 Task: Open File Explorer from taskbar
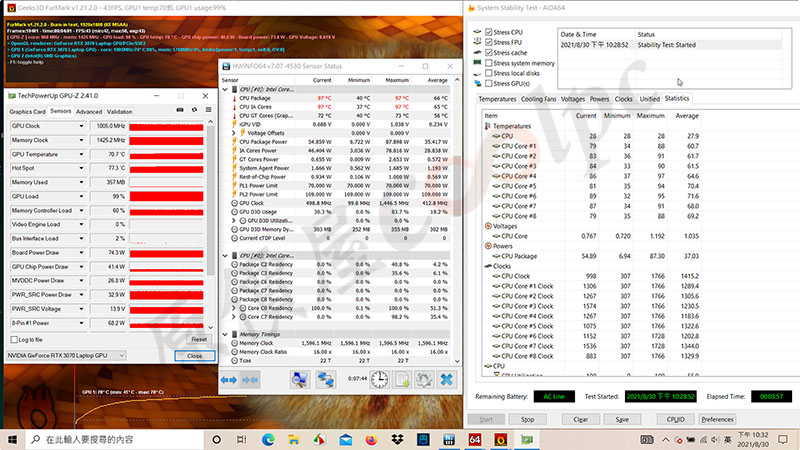[294, 439]
